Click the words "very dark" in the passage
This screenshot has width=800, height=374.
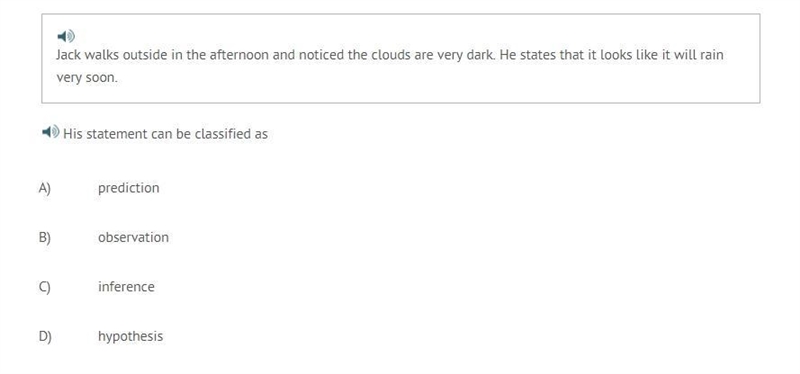coord(464,55)
